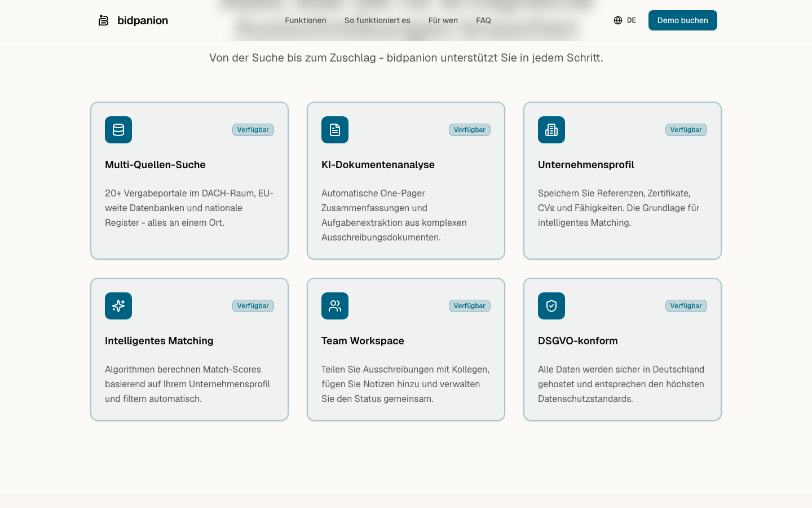
Task: Click the text 'Alle Daten werden sicher in Deutschland'
Action: [621, 384]
